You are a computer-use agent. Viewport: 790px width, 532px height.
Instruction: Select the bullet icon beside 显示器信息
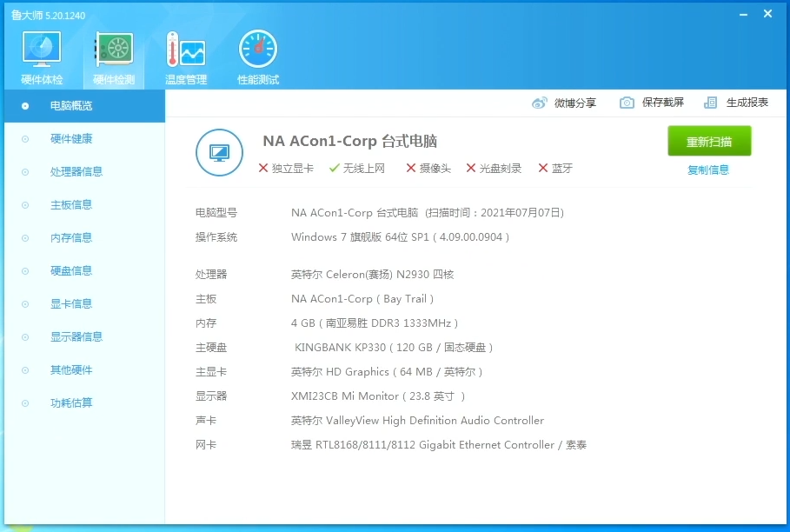point(25,337)
